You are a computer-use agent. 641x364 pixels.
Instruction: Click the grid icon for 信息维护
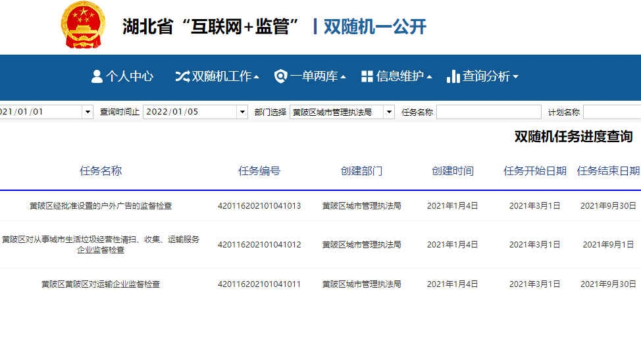coord(367,76)
